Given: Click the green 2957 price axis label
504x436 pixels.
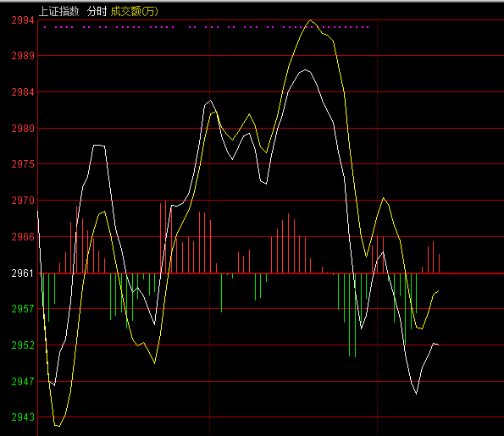Looking at the screenshot, I should coord(23,309).
